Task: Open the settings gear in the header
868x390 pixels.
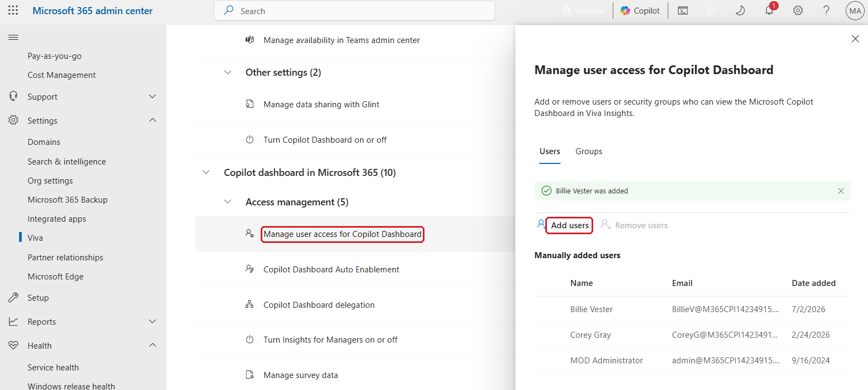Action: pos(798,10)
